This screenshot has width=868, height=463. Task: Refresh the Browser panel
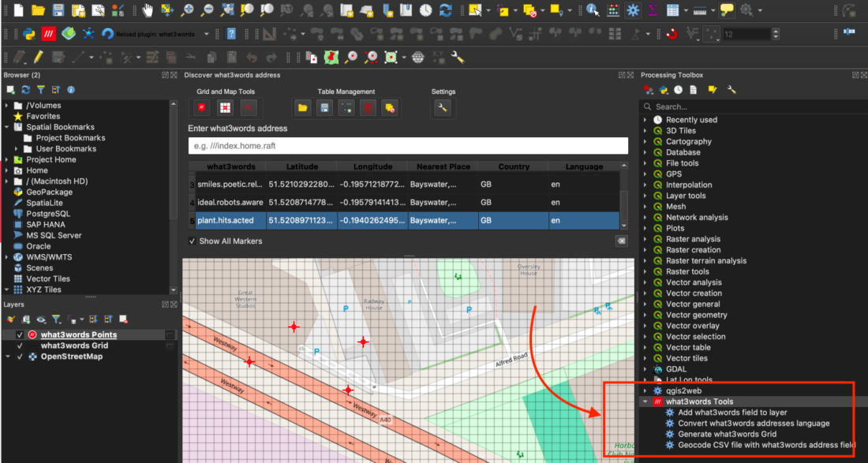[25, 90]
